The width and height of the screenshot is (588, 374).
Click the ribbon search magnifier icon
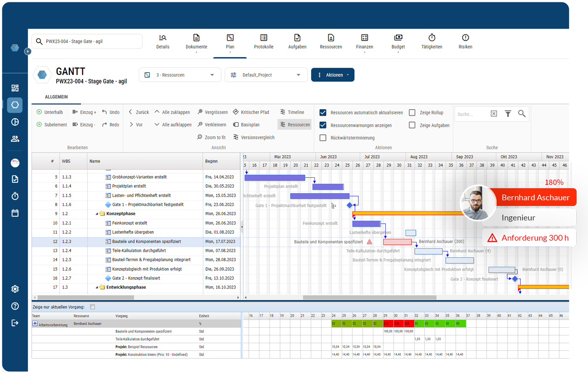click(522, 114)
